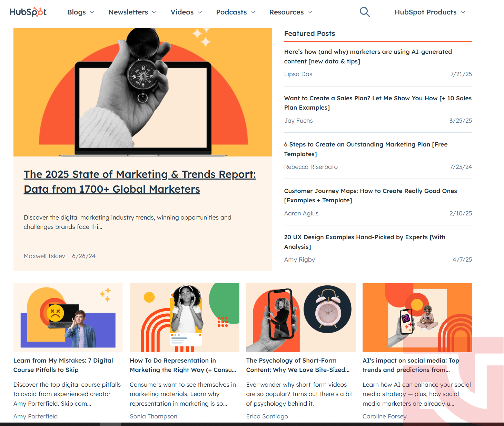
Task: Expand the Blogs chevron
Action: click(x=92, y=12)
